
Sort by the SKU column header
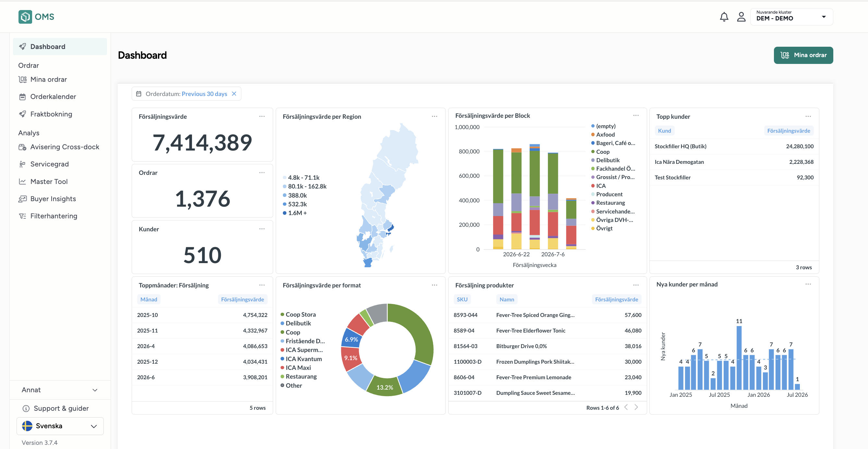[x=462, y=299]
